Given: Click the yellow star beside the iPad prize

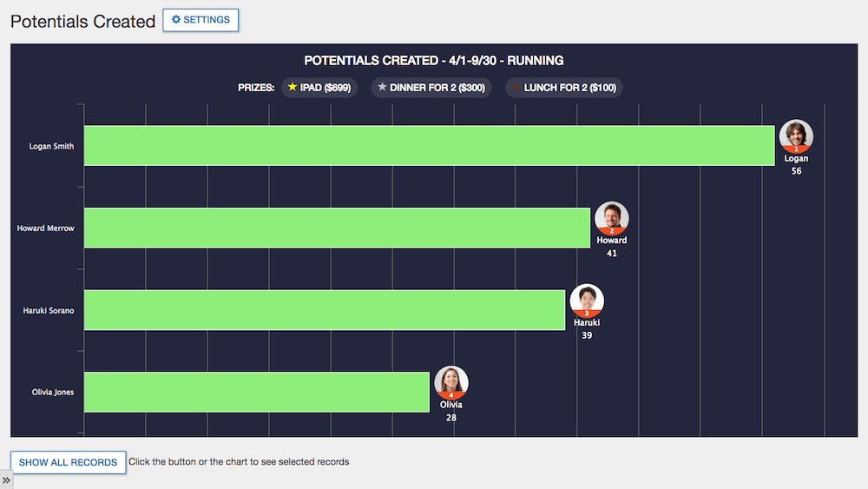Looking at the screenshot, I should pyautogui.click(x=293, y=87).
